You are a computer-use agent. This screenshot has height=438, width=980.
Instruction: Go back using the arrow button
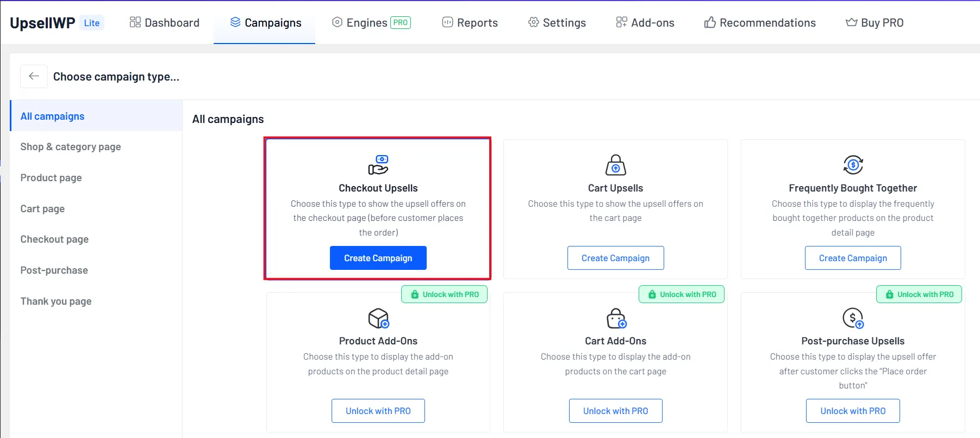click(34, 76)
